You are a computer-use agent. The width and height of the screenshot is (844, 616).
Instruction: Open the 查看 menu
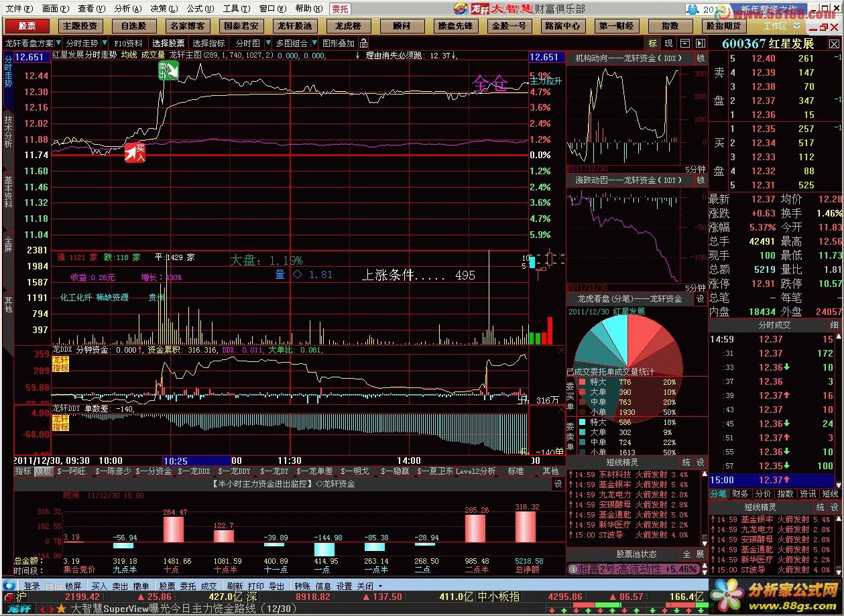[x=91, y=9]
